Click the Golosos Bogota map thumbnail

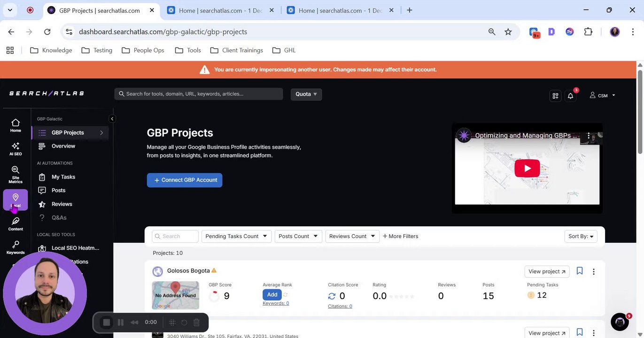(x=175, y=295)
